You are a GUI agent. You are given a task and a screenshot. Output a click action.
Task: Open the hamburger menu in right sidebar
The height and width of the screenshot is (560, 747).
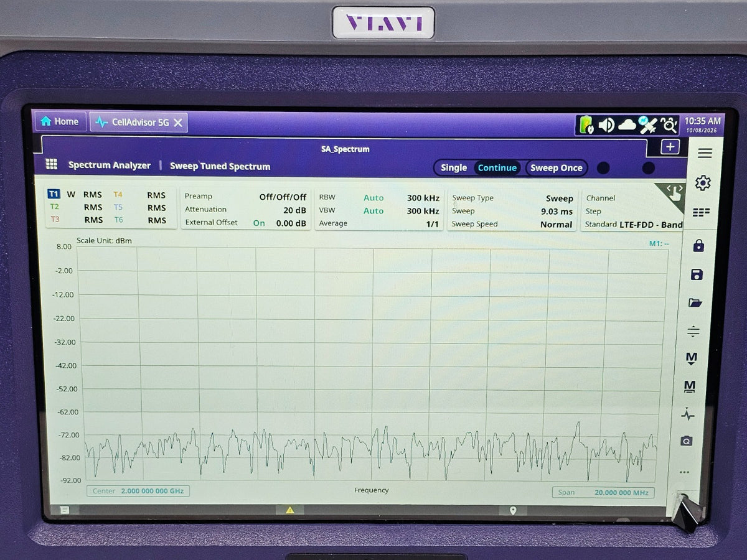[705, 153]
